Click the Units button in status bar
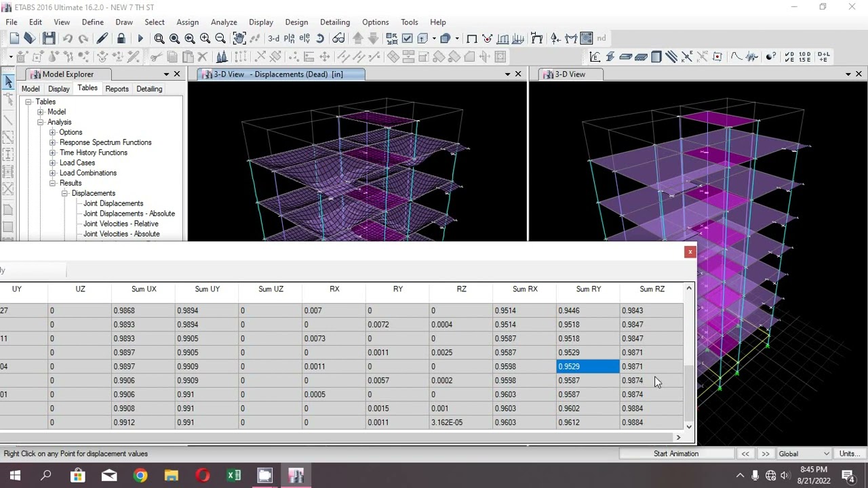The height and width of the screenshot is (488, 868). [x=848, y=453]
